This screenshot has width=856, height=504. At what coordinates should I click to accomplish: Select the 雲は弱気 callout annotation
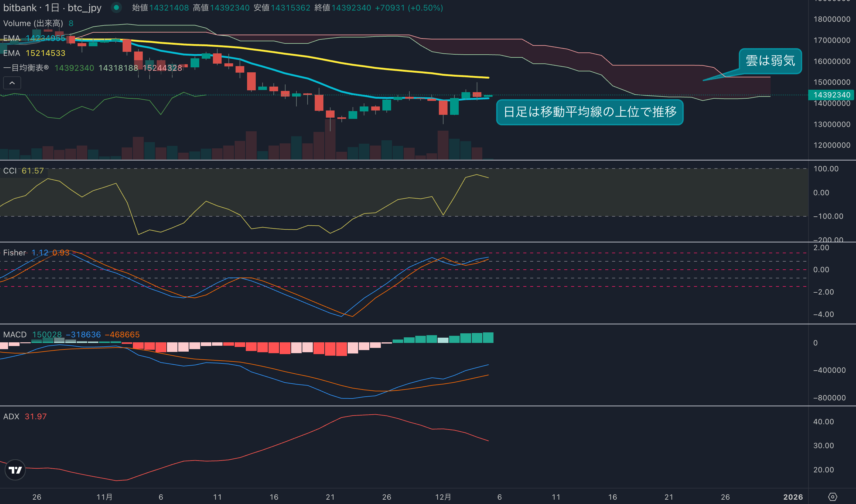[770, 61]
